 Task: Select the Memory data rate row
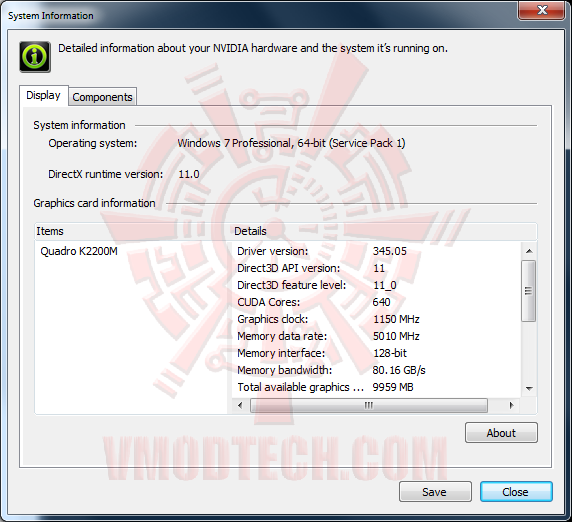point(376,336)
